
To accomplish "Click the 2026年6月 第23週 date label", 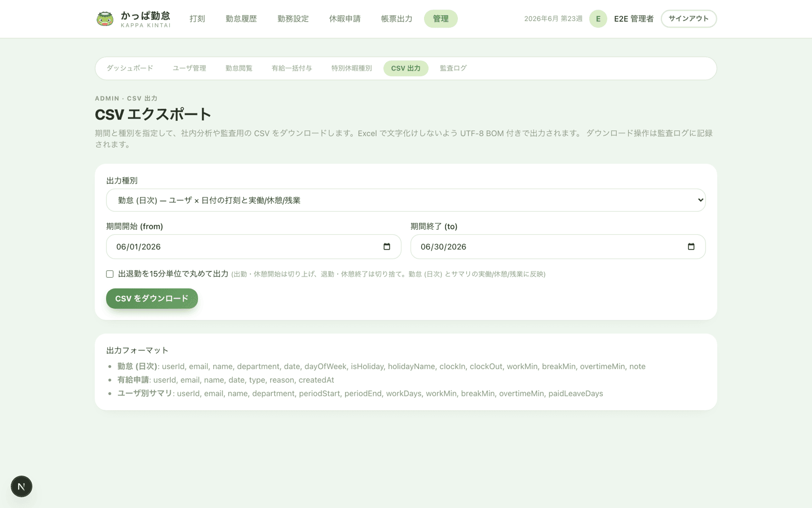I will tap(553, 19).
